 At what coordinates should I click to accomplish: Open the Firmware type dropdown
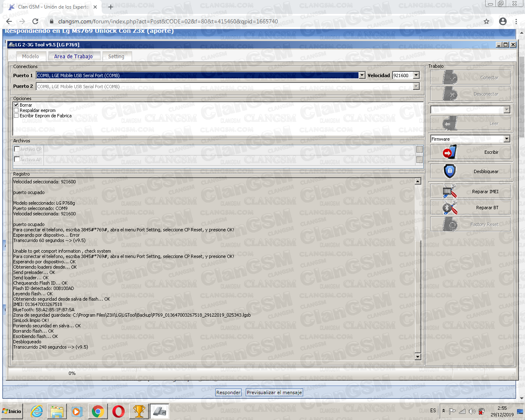(x=507, y=139)
